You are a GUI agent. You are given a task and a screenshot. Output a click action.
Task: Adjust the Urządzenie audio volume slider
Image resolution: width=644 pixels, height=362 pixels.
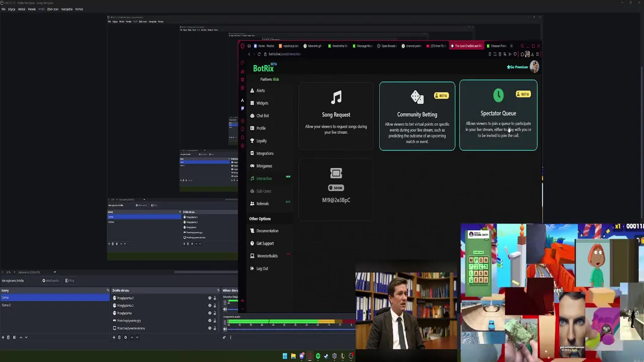[x=291, y=329]
